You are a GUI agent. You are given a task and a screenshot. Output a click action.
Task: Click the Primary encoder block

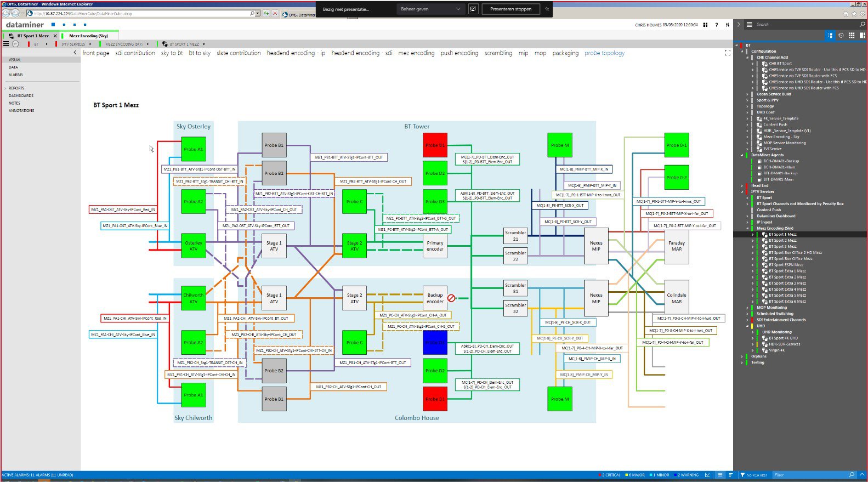pos(435,246)
